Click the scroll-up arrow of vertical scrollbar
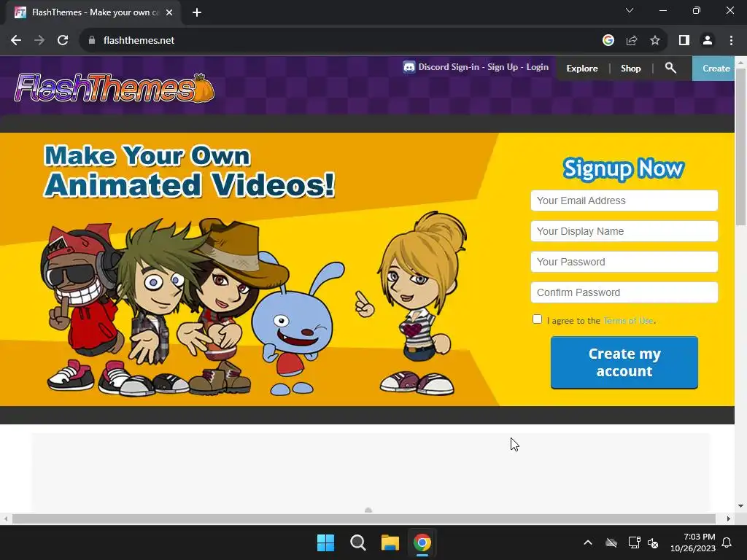 [741, 61]
